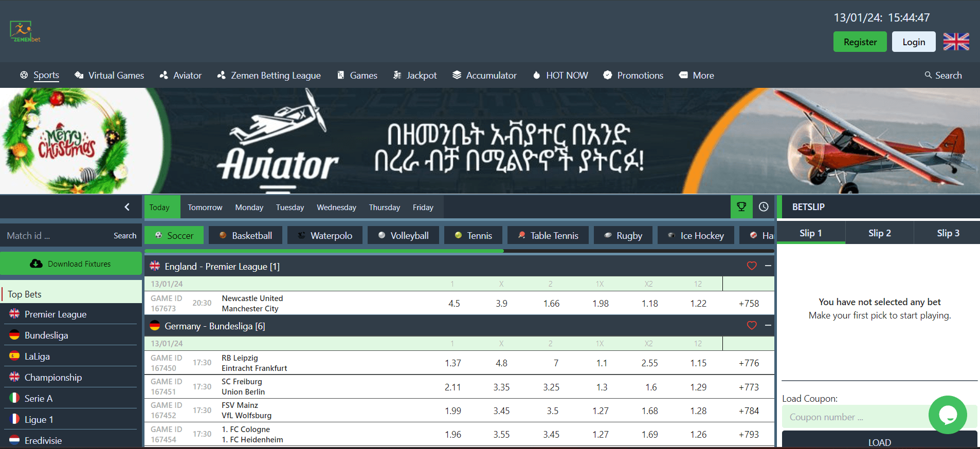This screenshot has width=980, height=449.
Task: Open Virtual Games in the navigation bar
Action: coord(109,75)
